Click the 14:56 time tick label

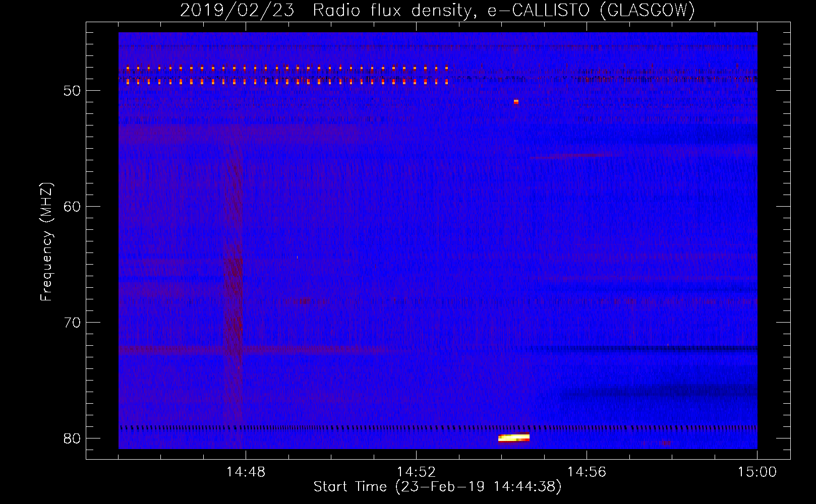[587, 472]
